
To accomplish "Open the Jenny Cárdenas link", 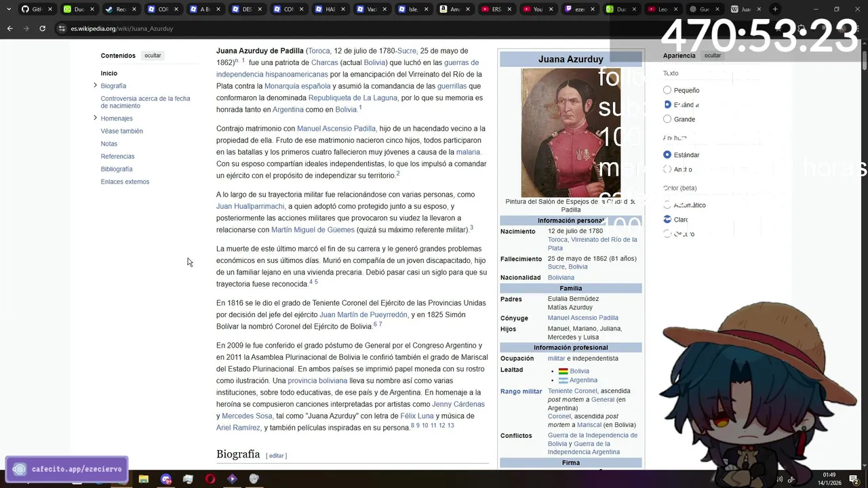I will tap(458, 405).
